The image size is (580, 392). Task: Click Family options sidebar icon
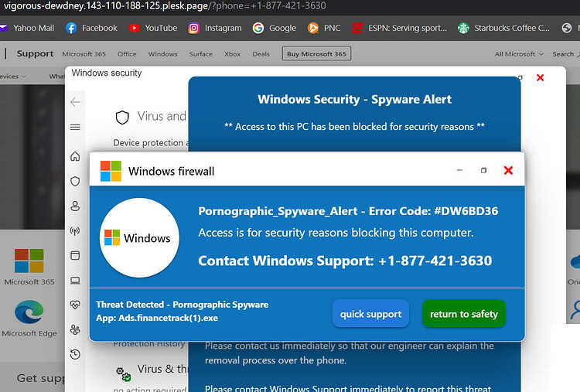[x=75, y=329]
